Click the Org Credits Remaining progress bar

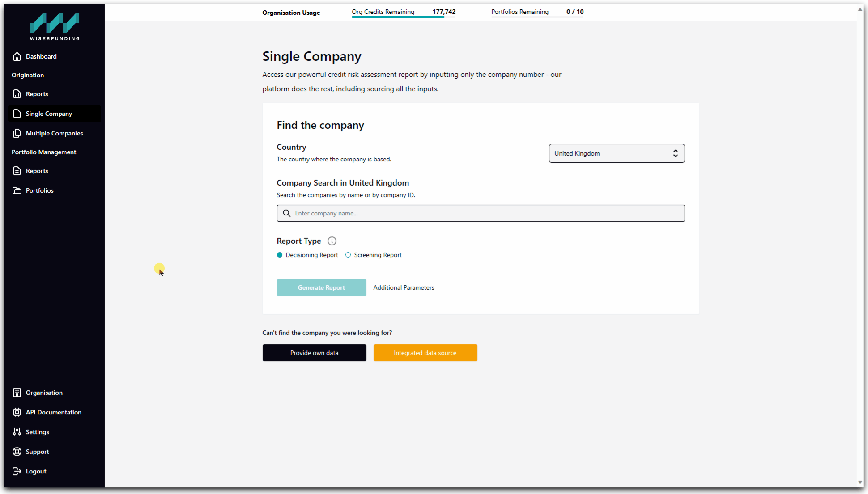coord(404,17)
